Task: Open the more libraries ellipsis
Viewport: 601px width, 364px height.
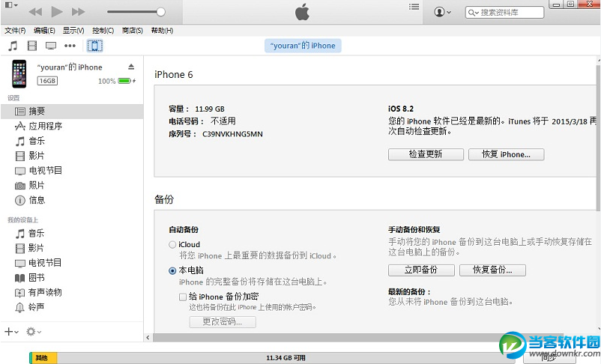Action: (x=70, y=46)
